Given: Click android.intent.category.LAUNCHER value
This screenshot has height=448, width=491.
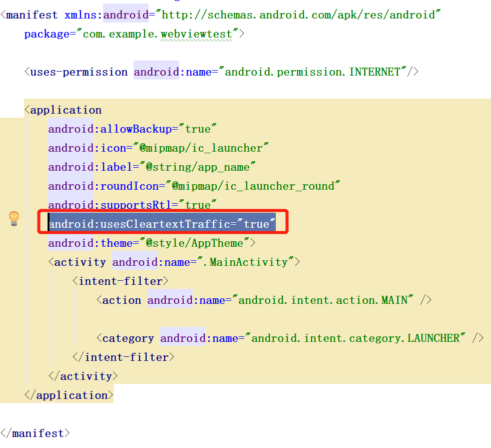Looking at the screenshot, I should click(x=355, y=338).
